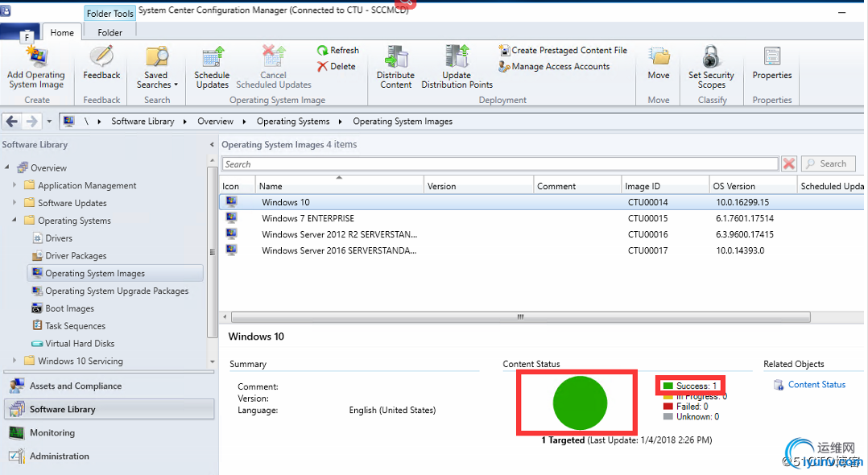
Task: Click Add Operating System Image icon
Action: pos(36,56)
